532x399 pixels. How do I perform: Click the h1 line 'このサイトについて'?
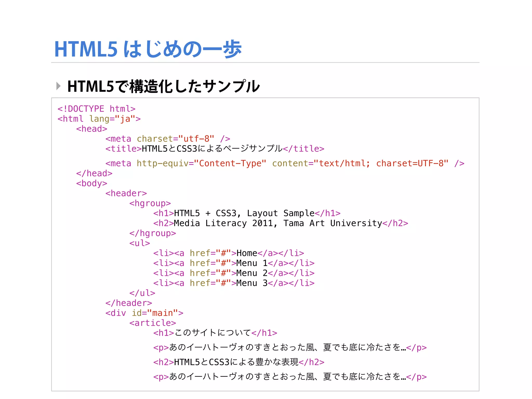click(x=215, y=333)
